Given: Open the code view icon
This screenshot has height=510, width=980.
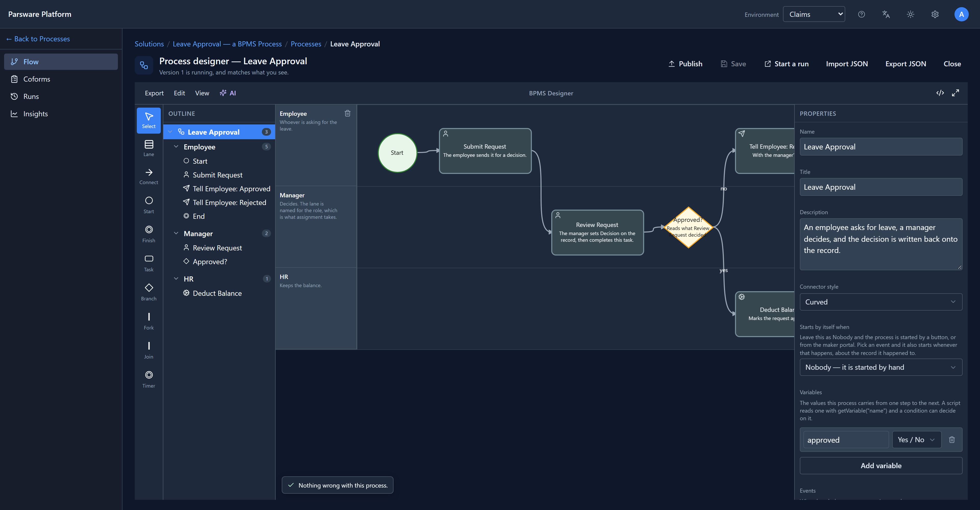Looking at the screenshot, I should click(x=940, y=93).
